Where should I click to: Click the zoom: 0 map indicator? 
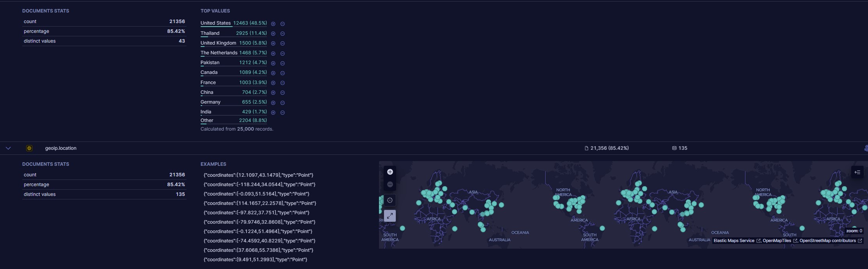(x=854, y=231)
